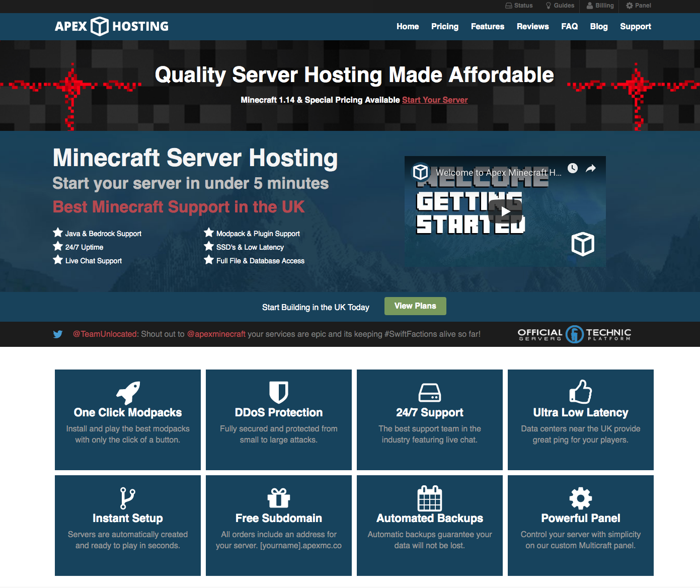Image resolution: width=700 pixels, height=588 pixels.
Task: Click the Ultra Low Latency thumbs-up icon
Action: click(580, 392)
